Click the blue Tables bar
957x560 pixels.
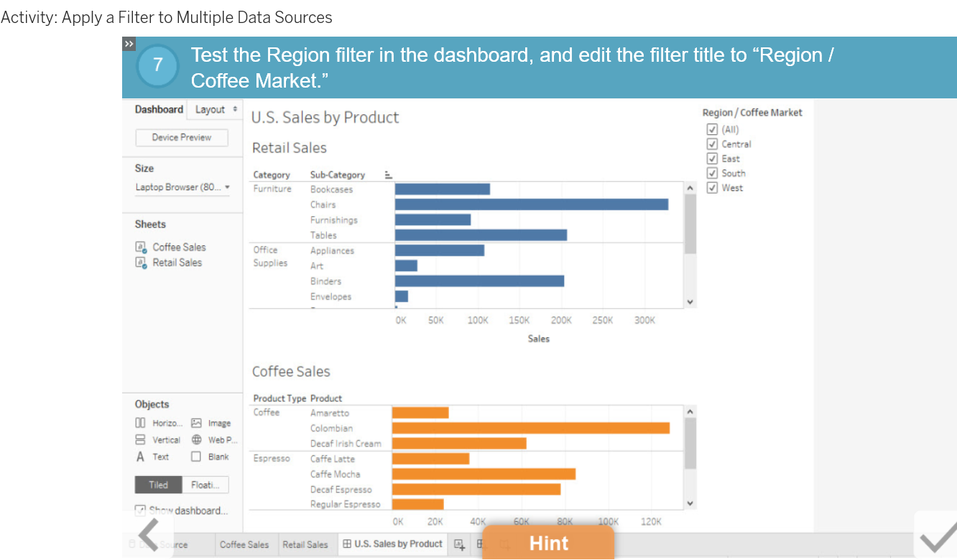(481, 235)
